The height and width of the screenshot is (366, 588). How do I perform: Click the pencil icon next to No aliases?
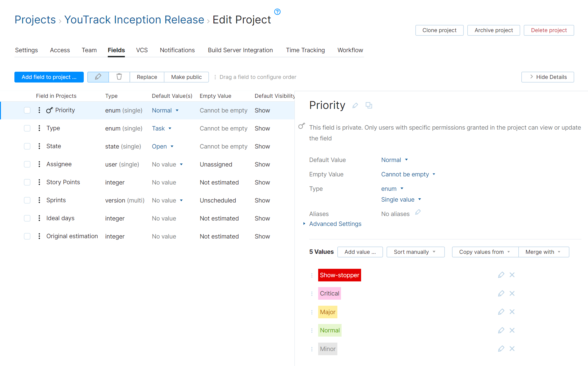coord(418,212)
